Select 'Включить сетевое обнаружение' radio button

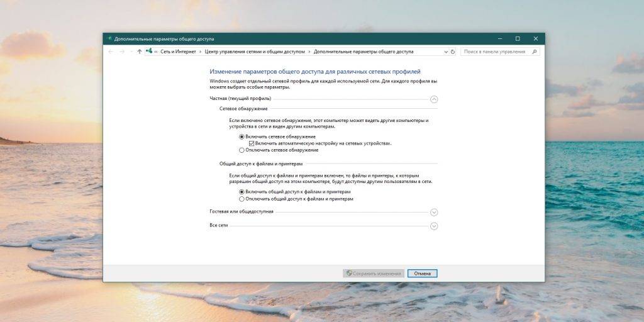coord(241,136)
